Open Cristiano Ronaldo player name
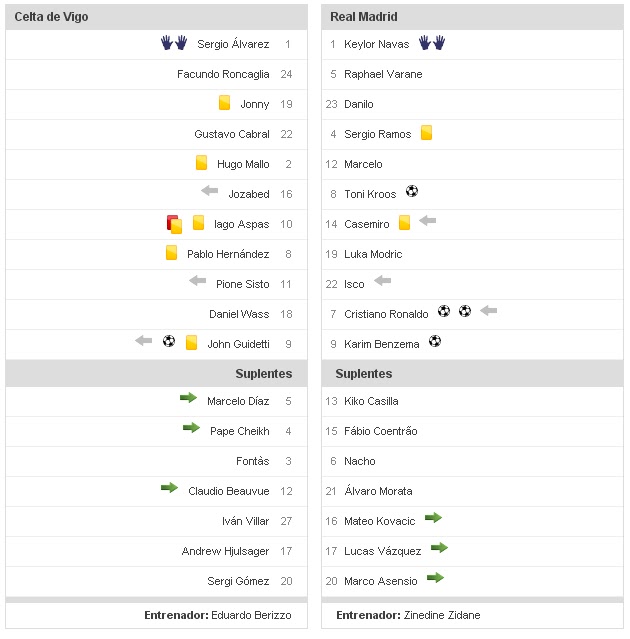 pos(386,314)
